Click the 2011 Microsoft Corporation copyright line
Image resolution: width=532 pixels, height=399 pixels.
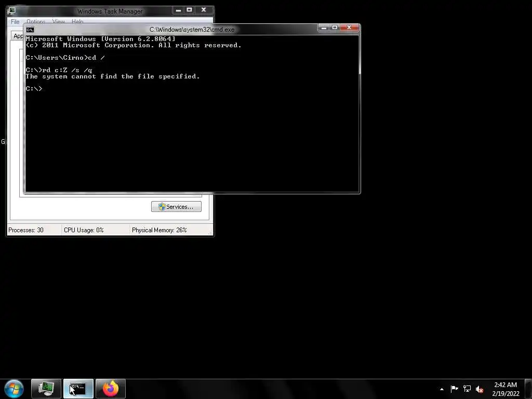[134, 45]
